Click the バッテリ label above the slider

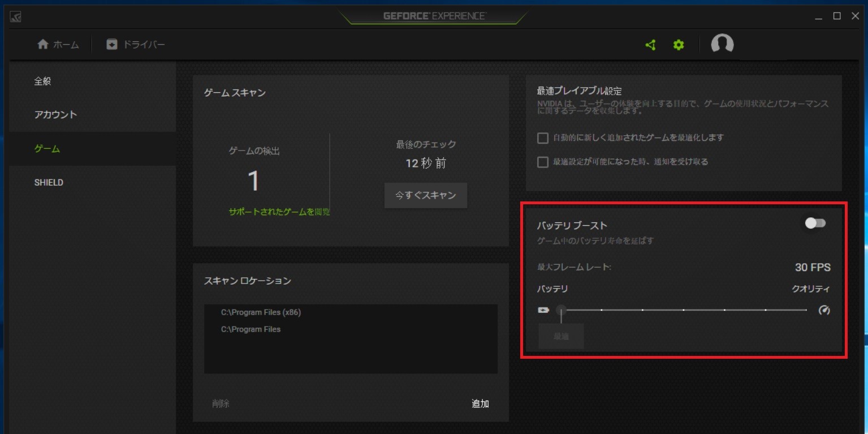click(x=552, y=289)
